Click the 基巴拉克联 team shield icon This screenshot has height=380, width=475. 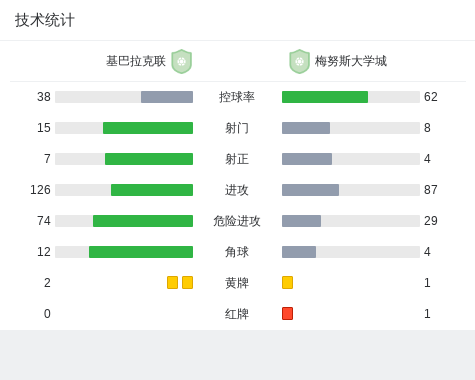pos(182,61)
